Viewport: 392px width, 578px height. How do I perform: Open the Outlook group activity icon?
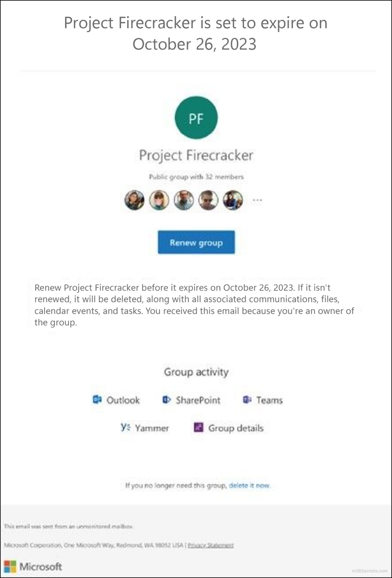click(x=97, y=400)
